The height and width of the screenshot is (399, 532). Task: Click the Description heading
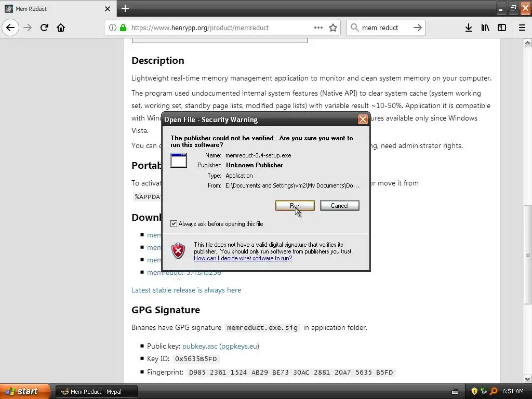point(158,60)
